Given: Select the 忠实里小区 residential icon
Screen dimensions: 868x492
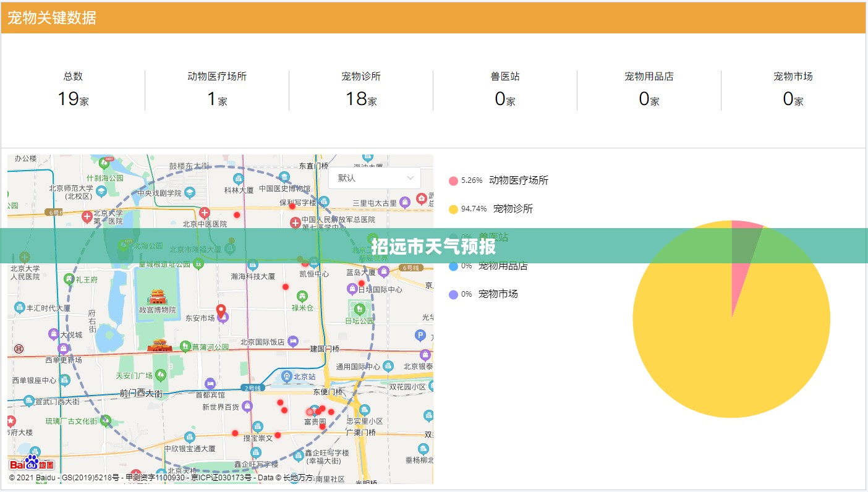Looking at the screenshot, I should pyautogui.click(x=364, y=410).
